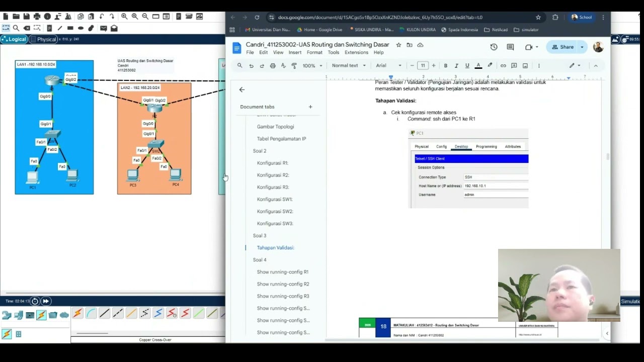This screenshot has height=362, width=644.
Task: Open the Normal text style dropdown
Action: tap(348, 65)
